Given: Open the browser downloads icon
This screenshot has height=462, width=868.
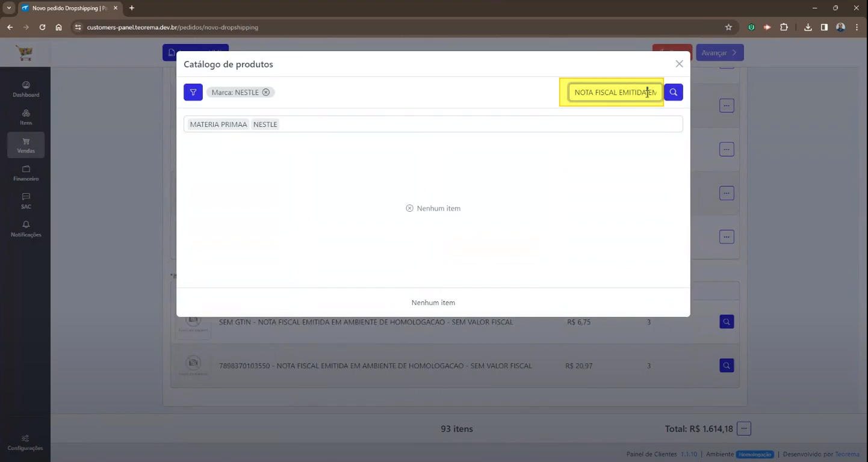Looking at the screenshot, I should click(808, 27).
